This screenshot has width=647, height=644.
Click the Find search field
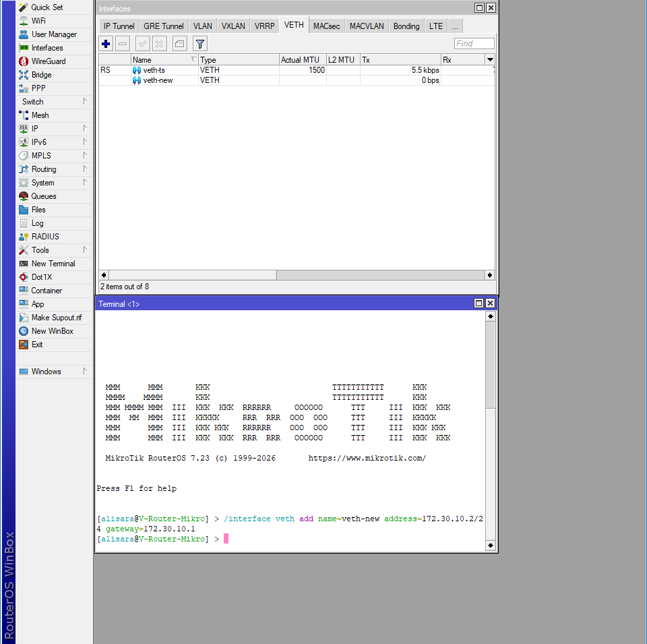point(474,44)
